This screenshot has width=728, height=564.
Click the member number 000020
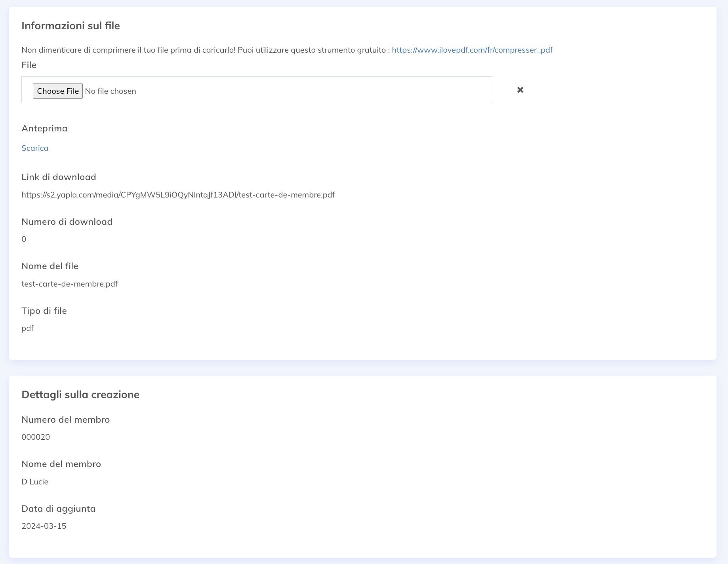tap(36, 437)
